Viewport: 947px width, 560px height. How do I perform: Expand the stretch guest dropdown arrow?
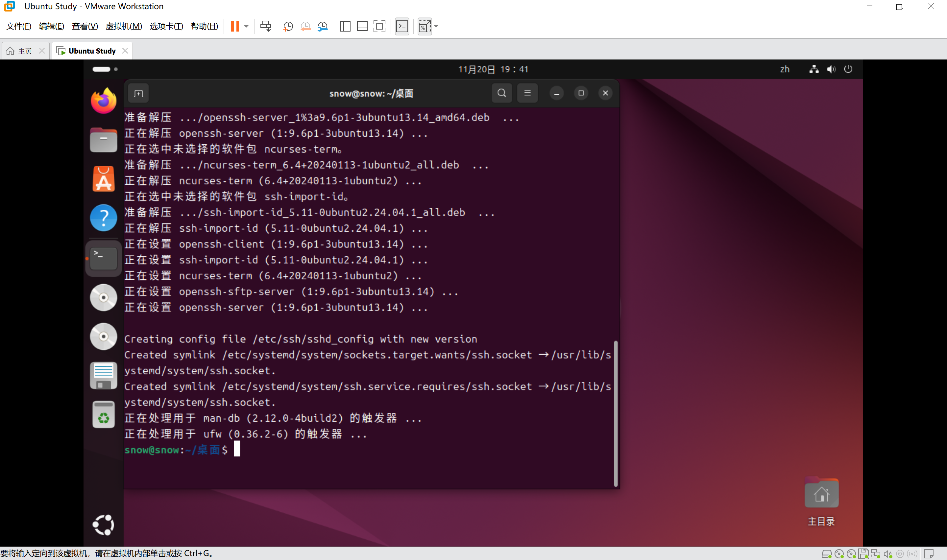(436, 26)
